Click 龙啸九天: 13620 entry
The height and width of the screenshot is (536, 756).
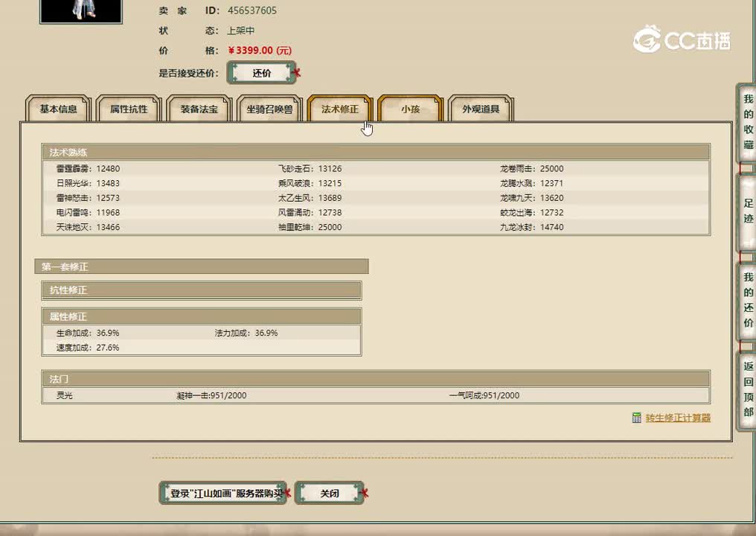click(531, 198)
